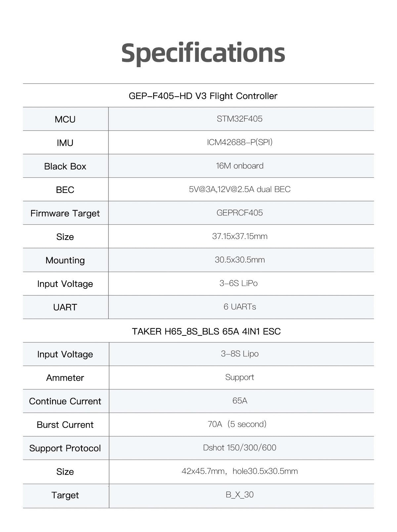Click the MCU row label
397x532 pixels.
pyautogui.click(x=65, y=119)
